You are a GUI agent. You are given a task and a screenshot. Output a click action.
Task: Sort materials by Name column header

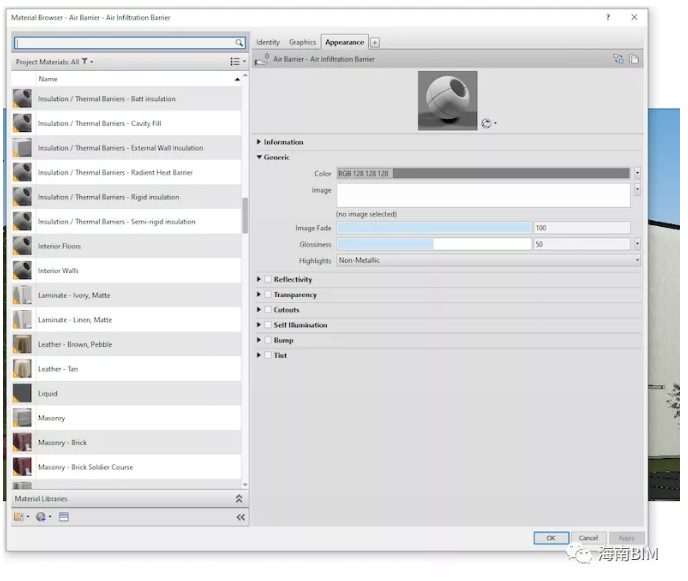139,79
